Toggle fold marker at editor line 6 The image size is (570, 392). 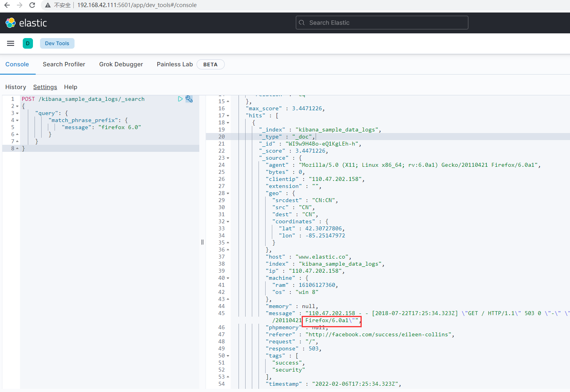click(x=17, y=135)
